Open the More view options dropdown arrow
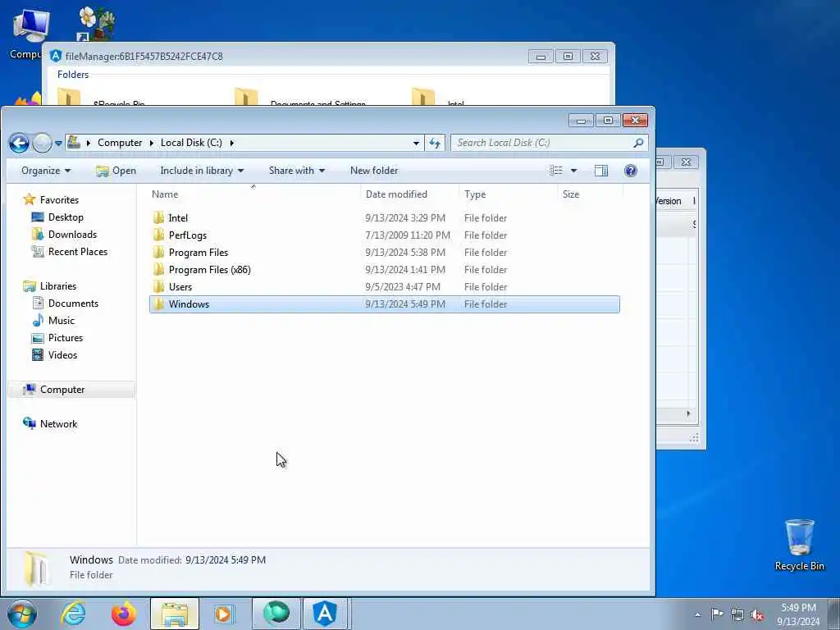 point(573,171)
